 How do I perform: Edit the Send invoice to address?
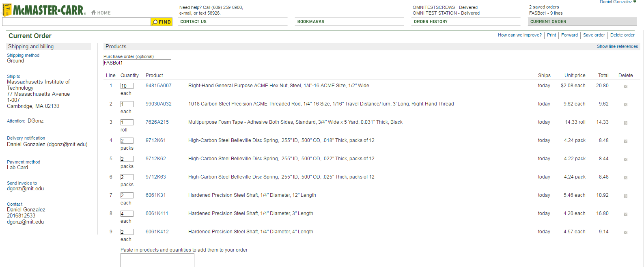coord(22,183)
